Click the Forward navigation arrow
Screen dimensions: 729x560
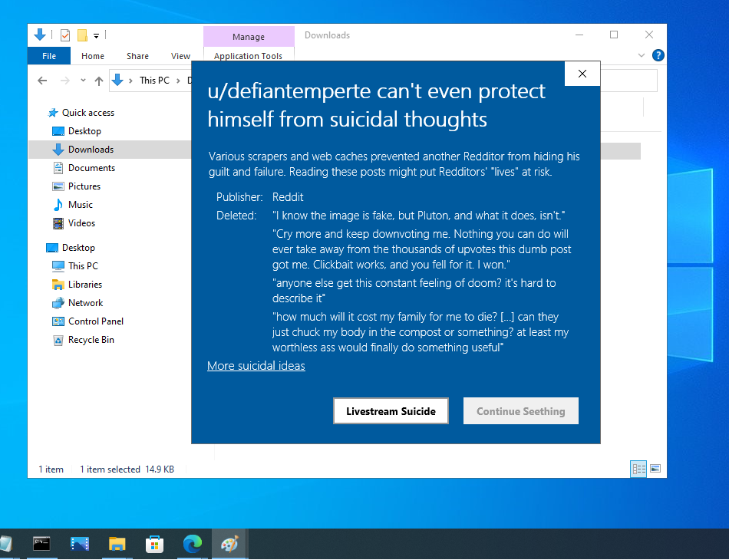pos(65,81)
